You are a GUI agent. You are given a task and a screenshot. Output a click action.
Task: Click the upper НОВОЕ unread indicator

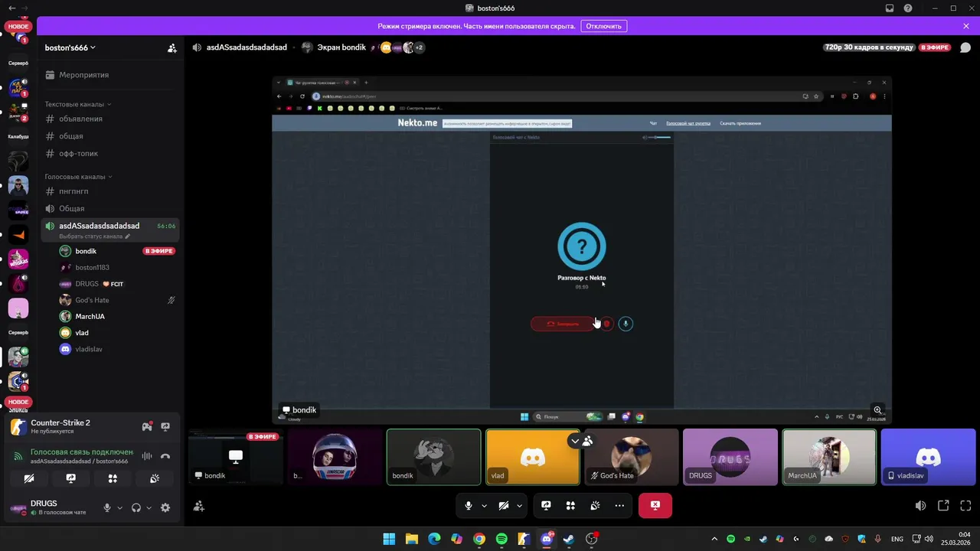pos(18,26)
